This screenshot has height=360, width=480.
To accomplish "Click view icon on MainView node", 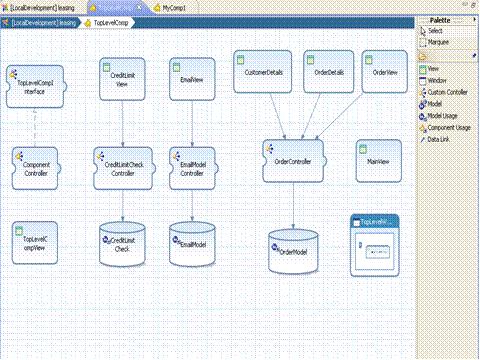I will 363,149.
